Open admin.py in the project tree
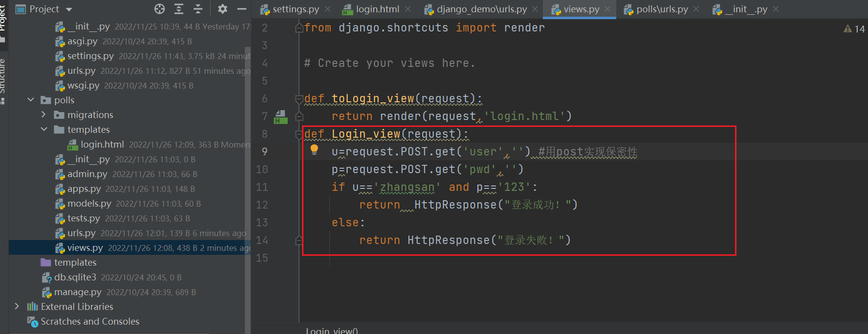This screenshot has height=334, width=868. 87,174
